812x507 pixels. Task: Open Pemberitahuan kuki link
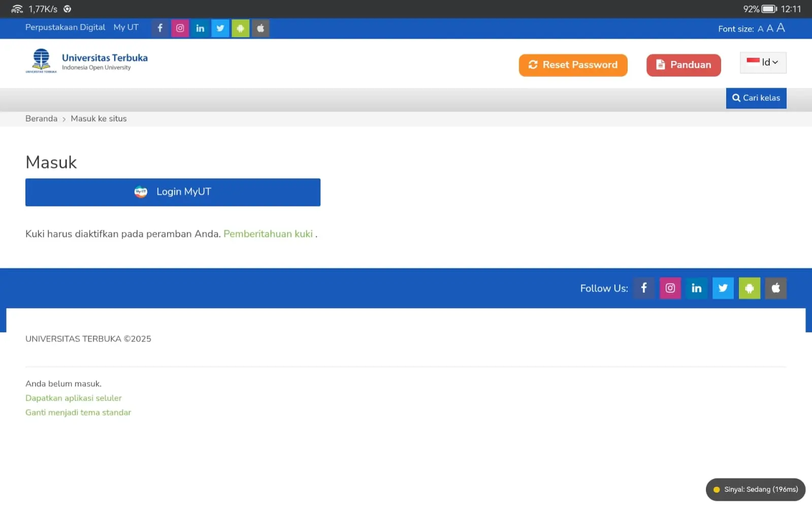268,234
